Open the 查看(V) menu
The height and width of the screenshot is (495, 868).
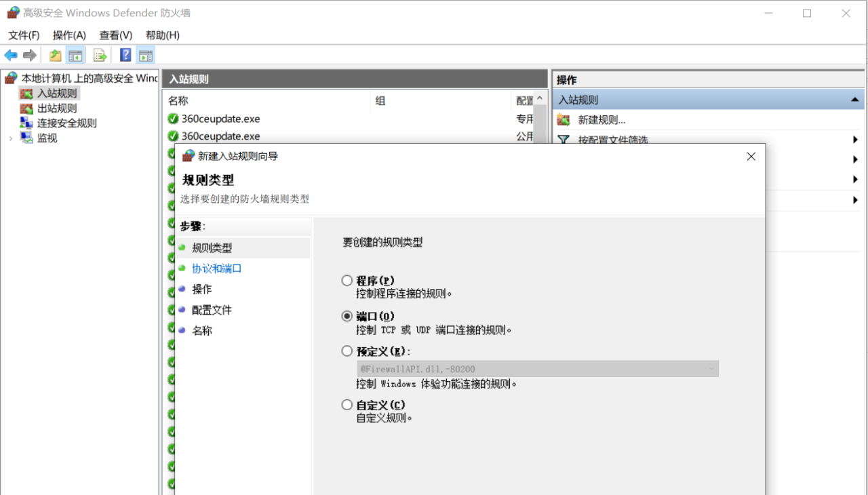coord(116,35)
